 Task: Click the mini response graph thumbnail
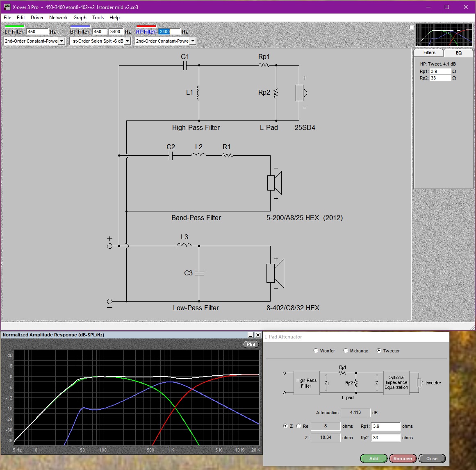(x=444, y=34)
